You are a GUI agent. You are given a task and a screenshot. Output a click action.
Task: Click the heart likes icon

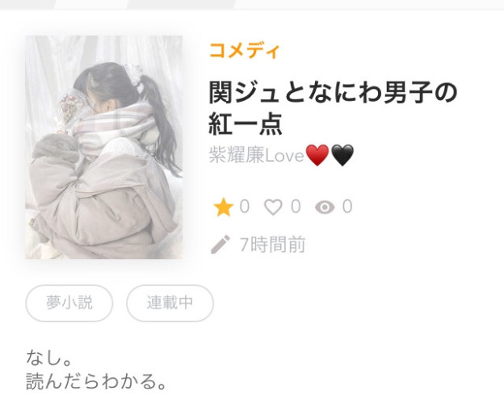[273, 207]
